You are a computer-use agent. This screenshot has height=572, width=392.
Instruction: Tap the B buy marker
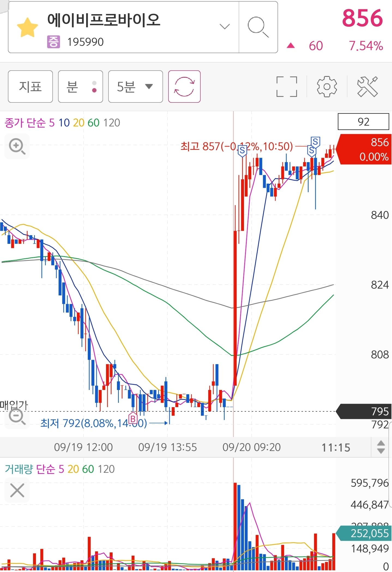pyautogui.click(x=133, y=418)
